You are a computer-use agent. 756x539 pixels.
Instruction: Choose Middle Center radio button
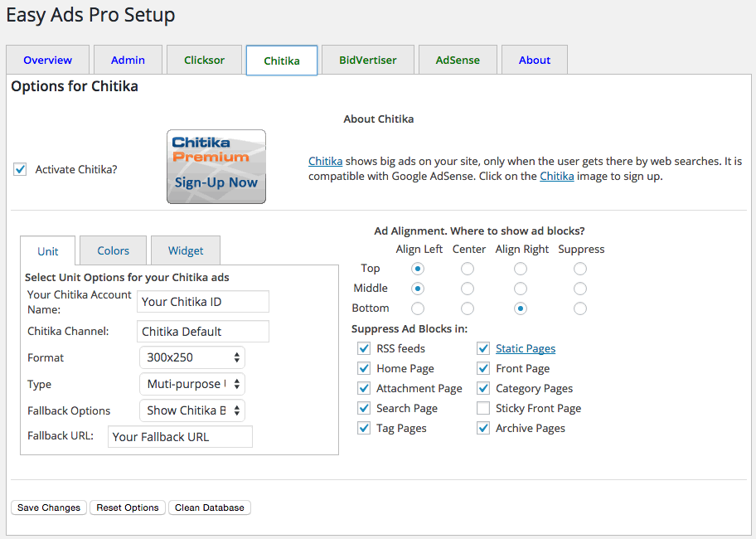pos(468,289)
